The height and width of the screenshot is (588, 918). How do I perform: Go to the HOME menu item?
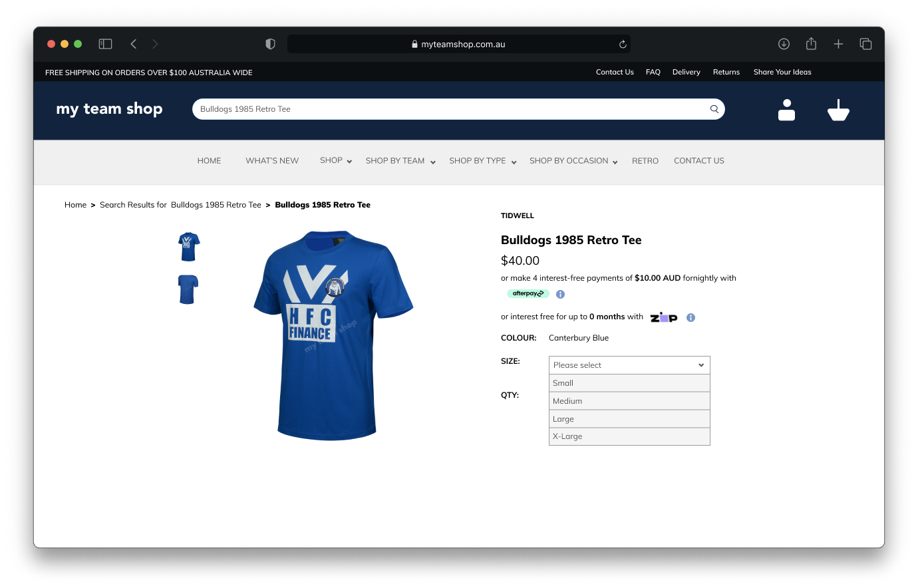209,161
